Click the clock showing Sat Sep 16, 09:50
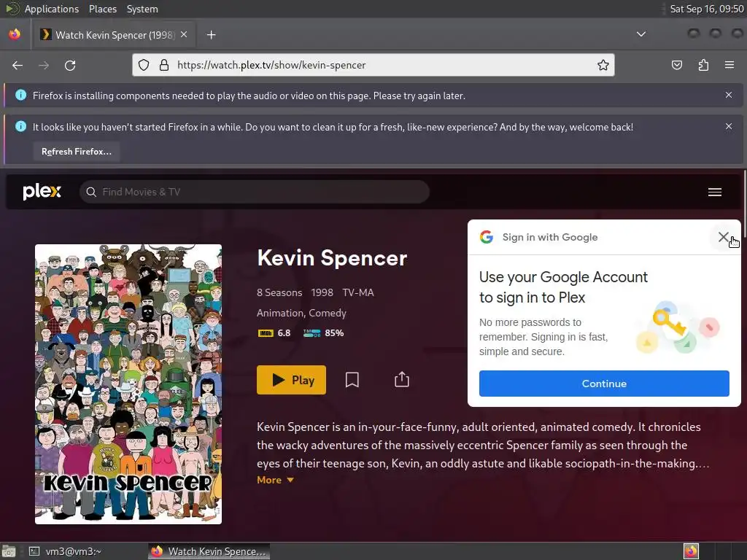747x560 pixels. [706, 9]
